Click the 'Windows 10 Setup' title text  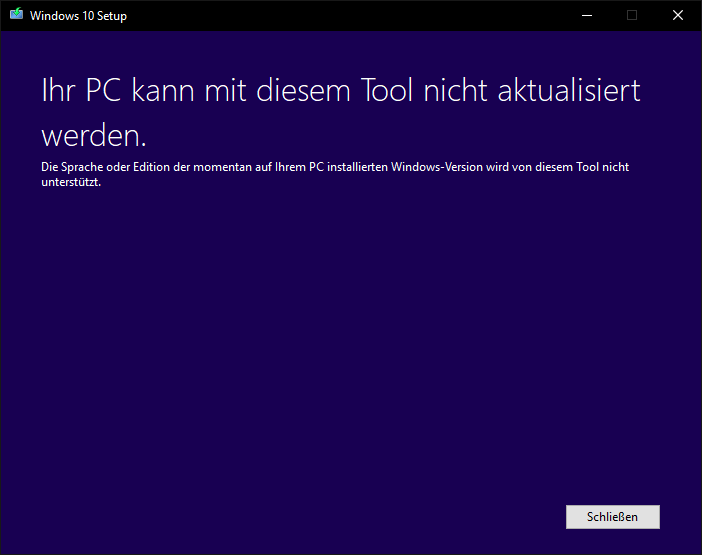(x=78, y=16)
